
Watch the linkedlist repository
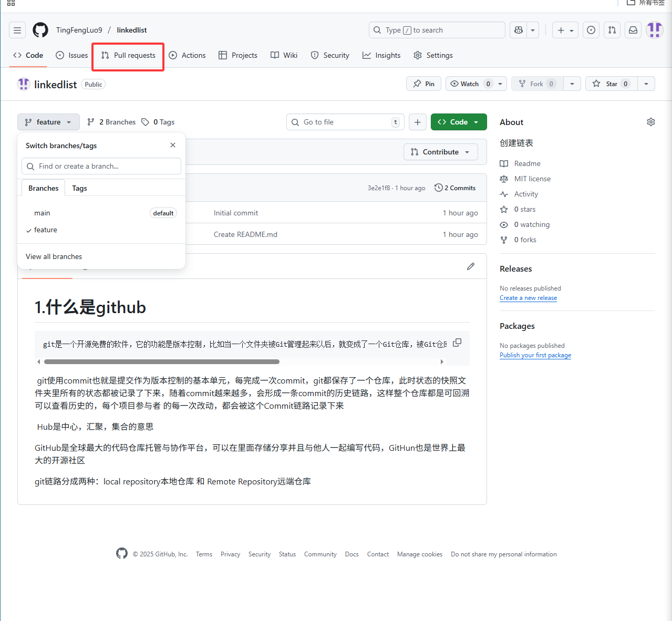(x=465, y=84)
